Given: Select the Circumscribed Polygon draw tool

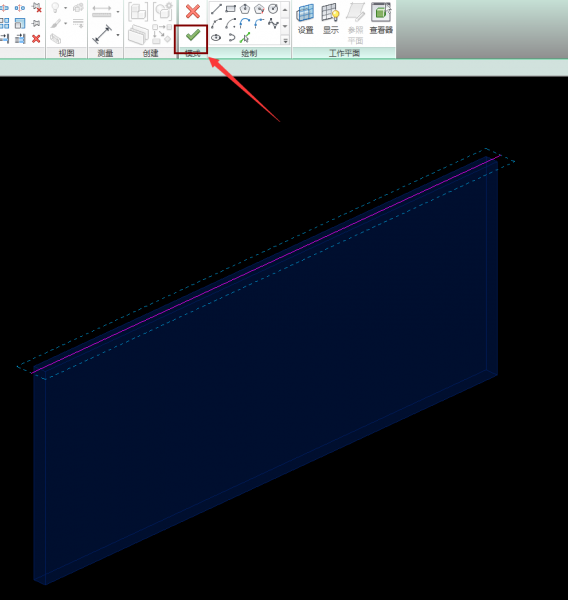Looking at the screenshot, I should 259,8.
